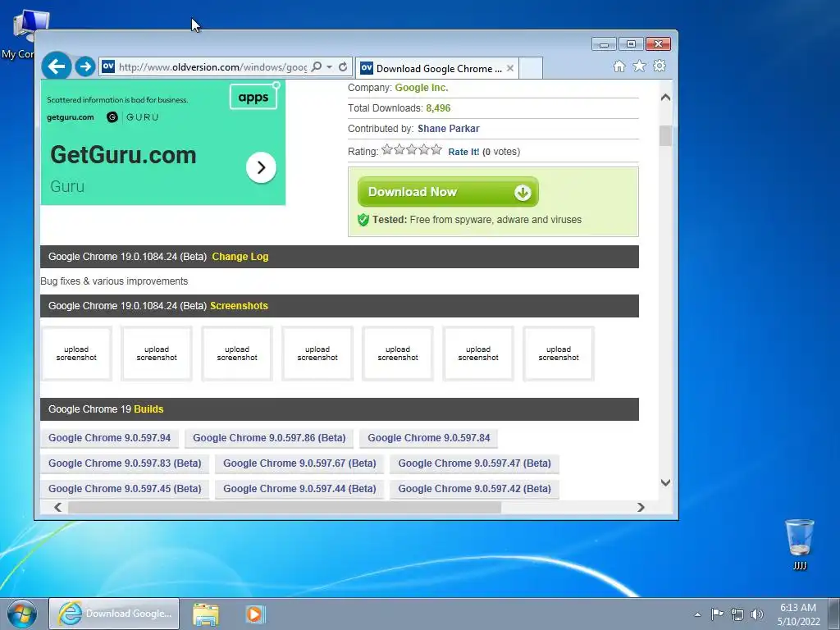840x630 pixels.
Task: Open Google Chrome 9.0.597.67 (Beta) build
Action: pos(299,463)
